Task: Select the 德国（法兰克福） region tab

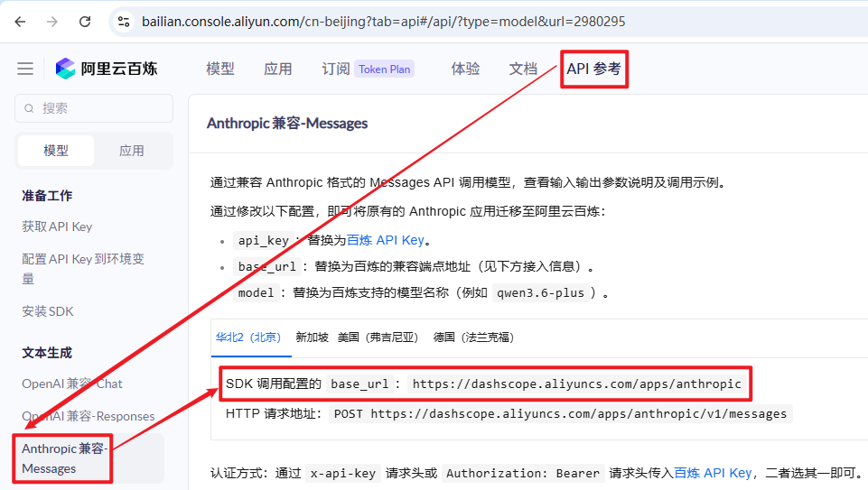Action: tap(473, 337)
